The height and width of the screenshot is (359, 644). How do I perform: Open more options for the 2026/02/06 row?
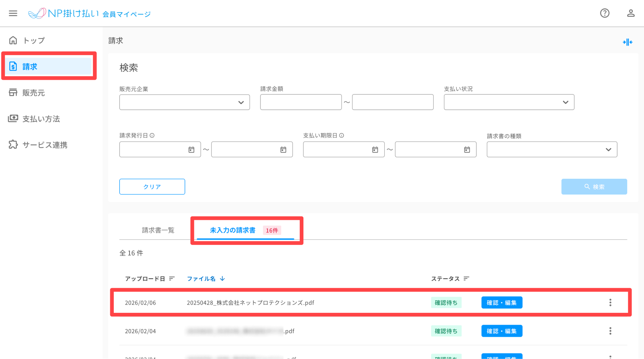[x=610, y=303]
